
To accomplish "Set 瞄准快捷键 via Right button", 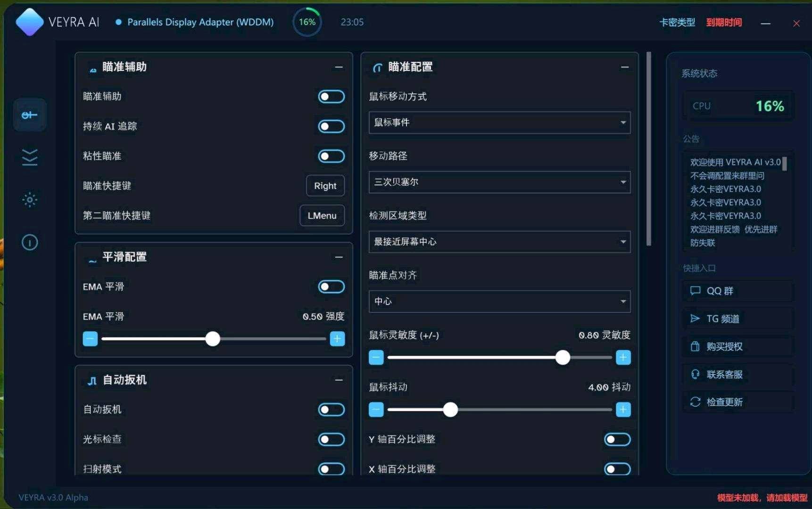I will point(325,186).
